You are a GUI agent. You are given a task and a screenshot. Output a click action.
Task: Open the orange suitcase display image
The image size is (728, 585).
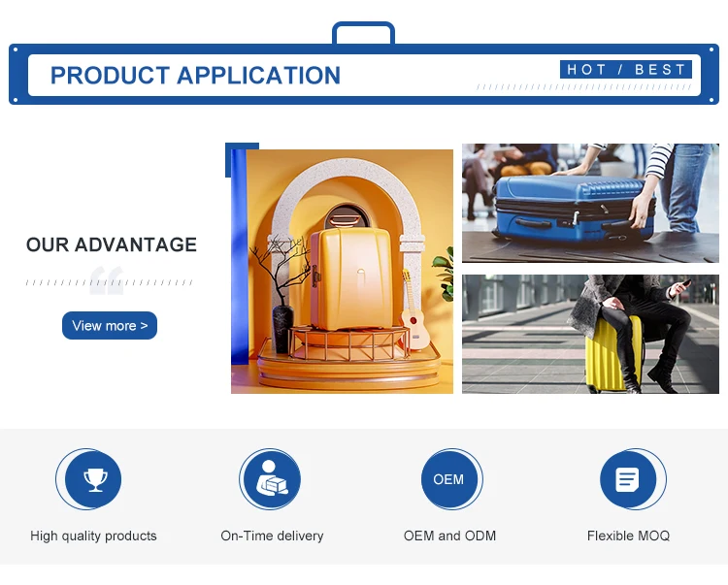click(343, 272)
